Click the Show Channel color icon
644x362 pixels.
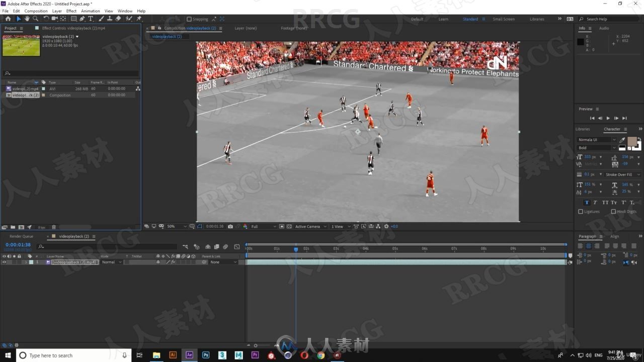245,226
